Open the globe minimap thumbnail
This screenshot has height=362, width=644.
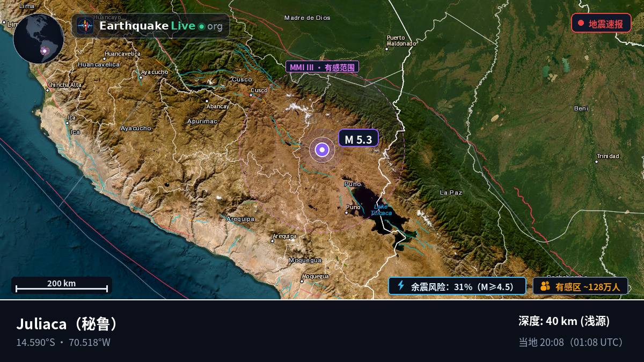point(39,39)
